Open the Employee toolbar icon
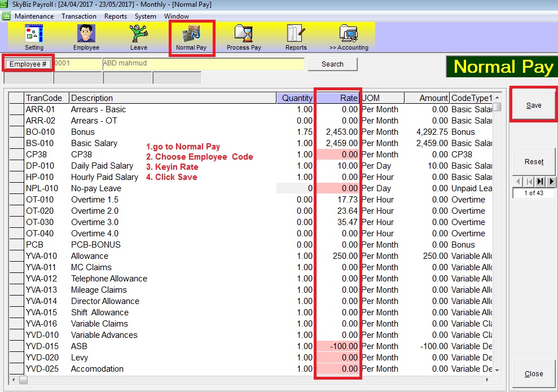Viewport: 558px width, 392px height. click(x=86, y=38)
